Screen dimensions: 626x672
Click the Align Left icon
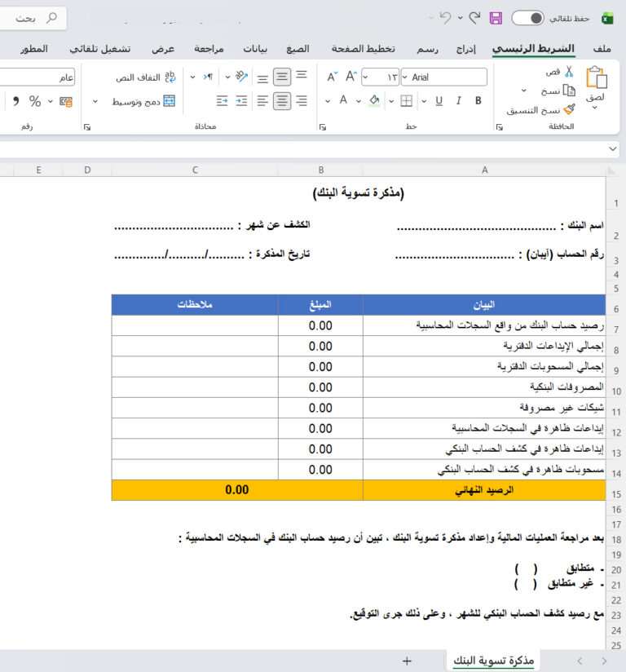pyautogui.click(x=262, y=101)
